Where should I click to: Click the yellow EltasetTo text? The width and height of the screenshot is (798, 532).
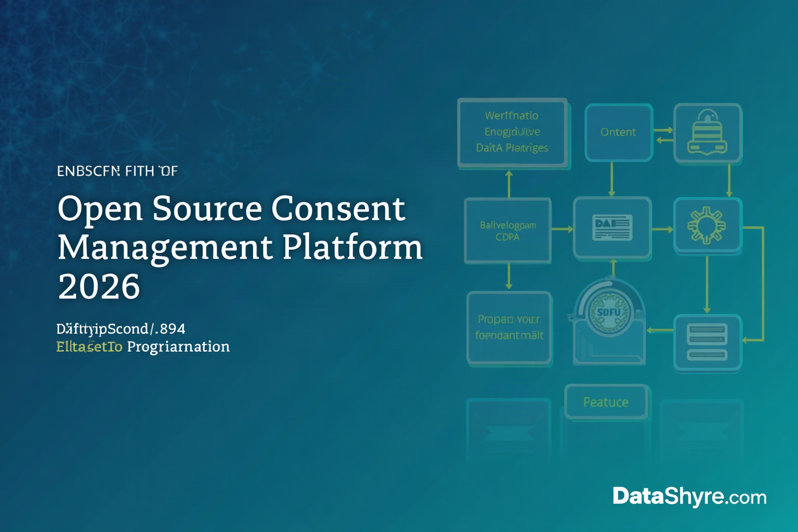89,347
